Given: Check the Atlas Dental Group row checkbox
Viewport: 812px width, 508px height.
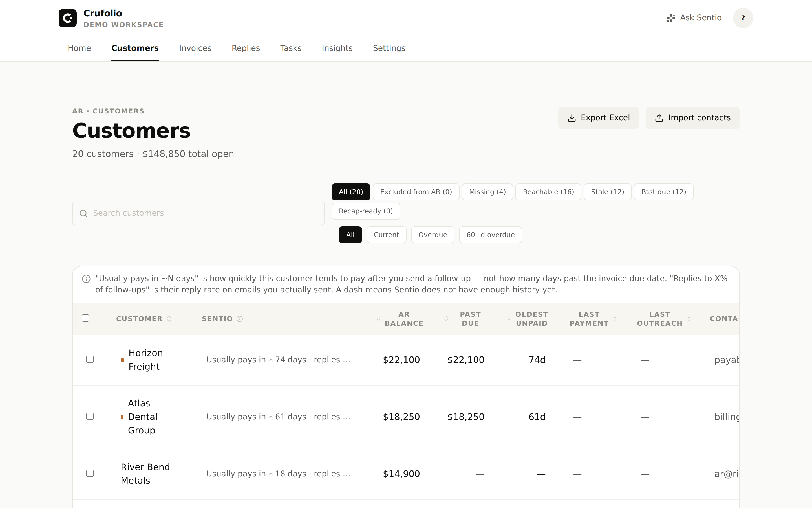Looking at the screenshot, I should (x=90, y=417).
